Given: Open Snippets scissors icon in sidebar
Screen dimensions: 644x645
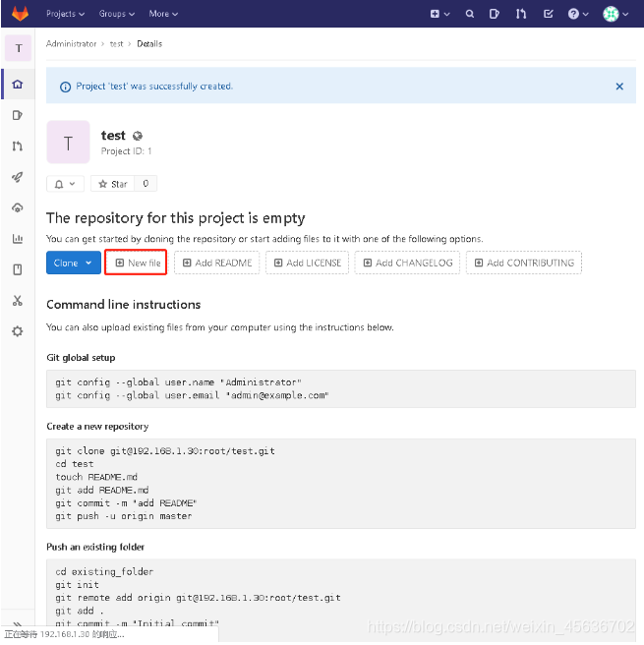Looking at the screenshot, I should [18, 300].
